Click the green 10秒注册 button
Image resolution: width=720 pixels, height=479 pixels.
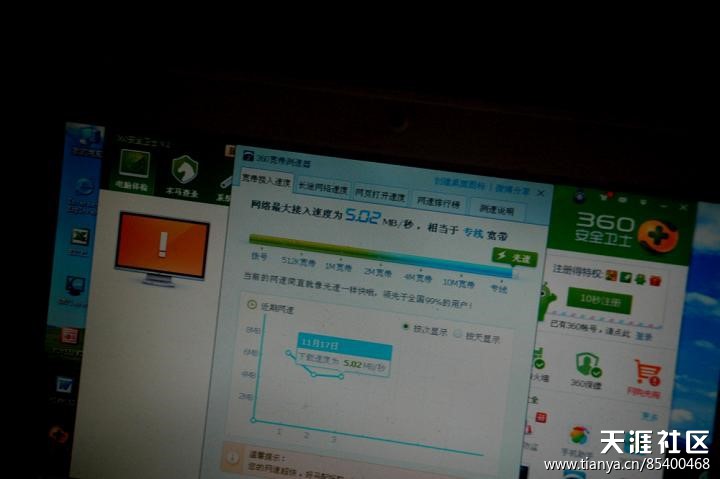[x=600, y=300]
